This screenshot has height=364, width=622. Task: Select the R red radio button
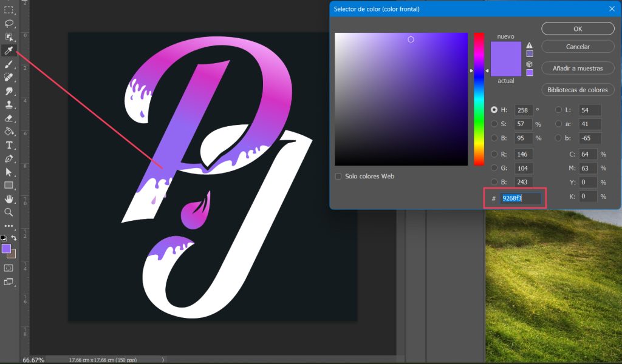click(494, 154)
